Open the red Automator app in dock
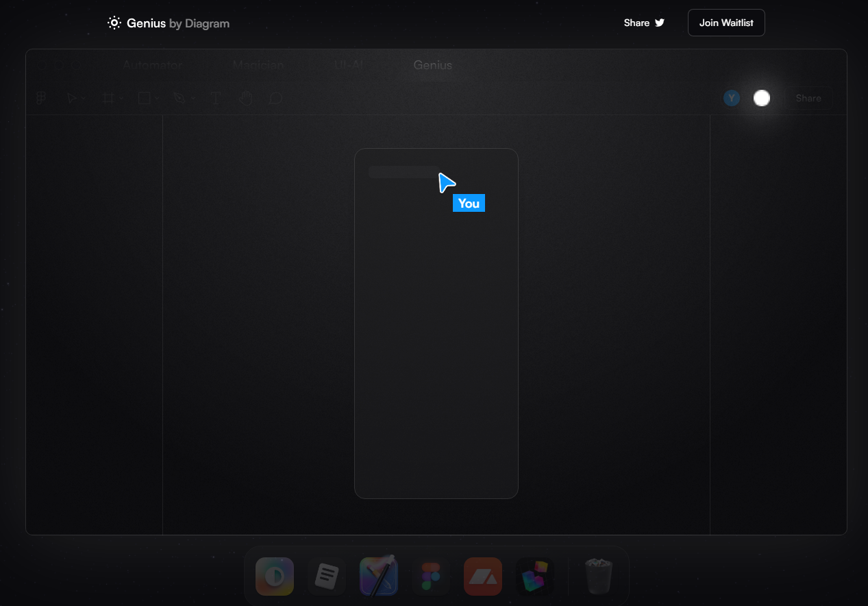This screenshot has height=606, width=868. click(x=483, y=576)
